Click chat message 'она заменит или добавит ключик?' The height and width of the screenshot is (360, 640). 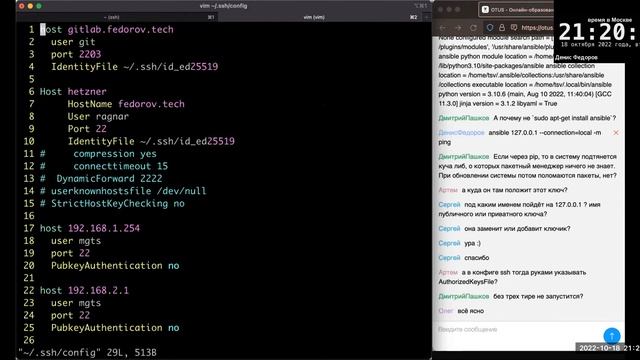click(517, 229)
